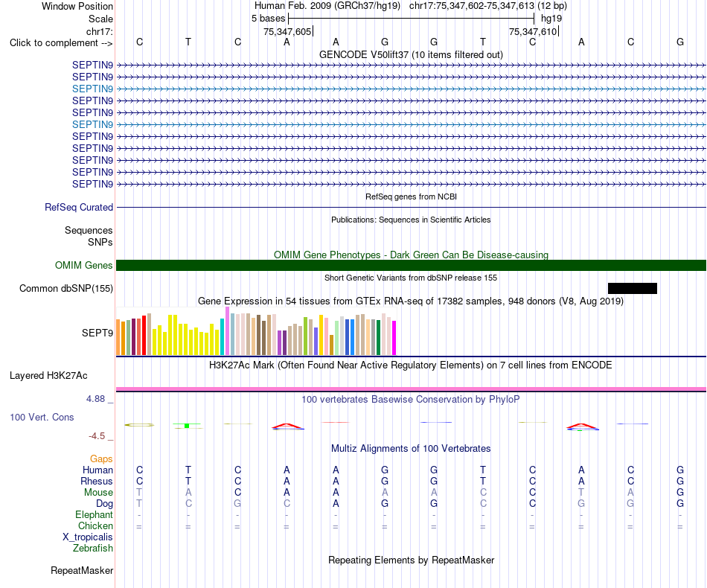Open 'Short Genetic Variants from dbSNP release 155'
This screenshot has width=707, height=588.
411,278
